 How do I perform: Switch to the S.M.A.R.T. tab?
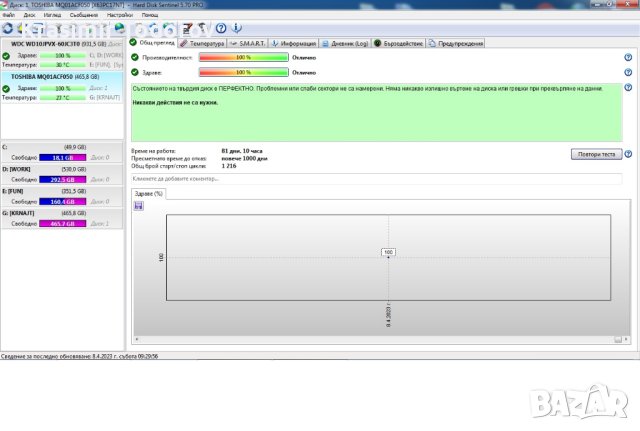(x=249, y=44)
